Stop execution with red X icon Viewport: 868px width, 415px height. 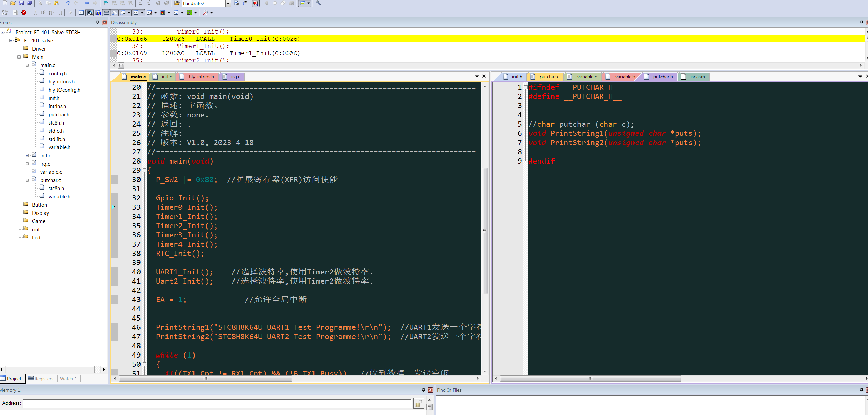tap(24, 13)
